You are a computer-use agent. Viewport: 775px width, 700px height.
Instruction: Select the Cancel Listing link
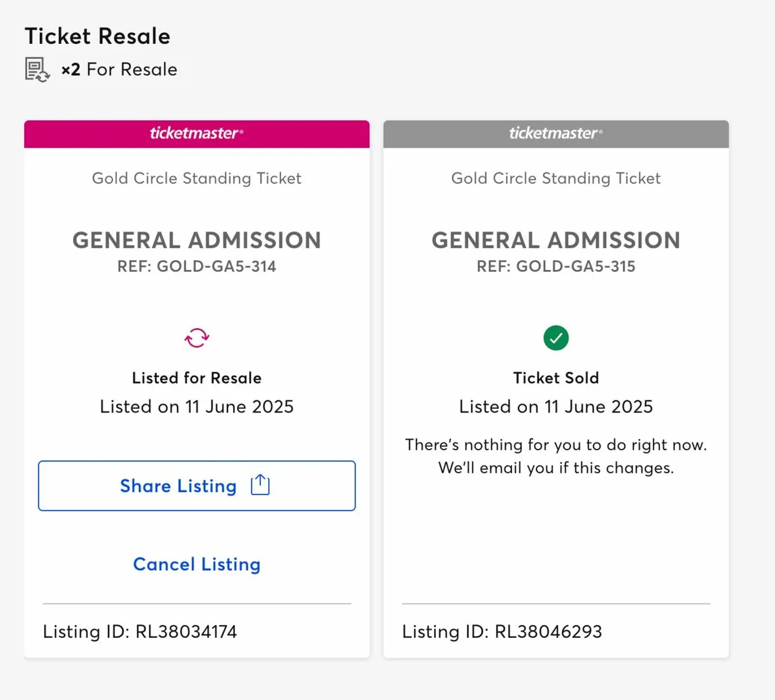[197, 564]
